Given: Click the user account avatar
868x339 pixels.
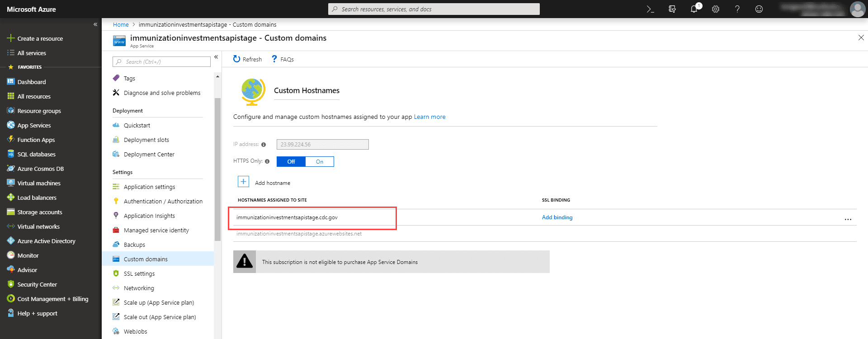Looking at the screenshot, I should coord(857,9).
